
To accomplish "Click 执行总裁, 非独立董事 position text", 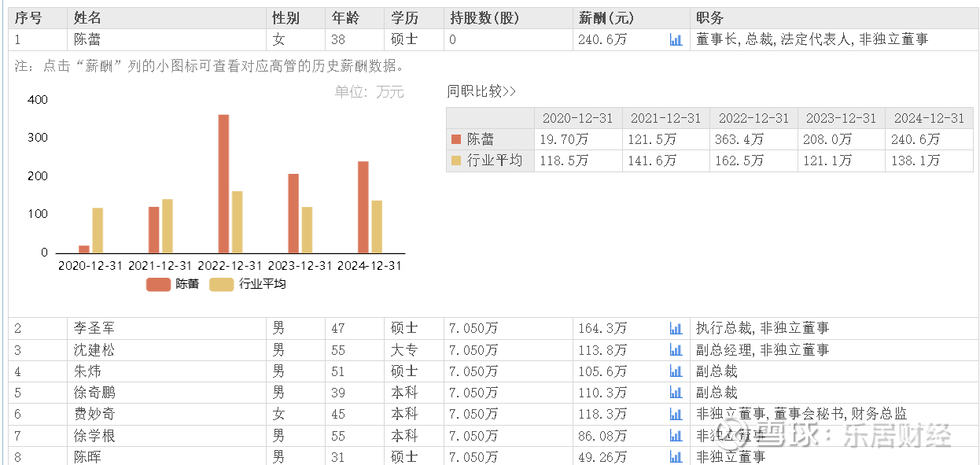I will [x=762, y=328].
